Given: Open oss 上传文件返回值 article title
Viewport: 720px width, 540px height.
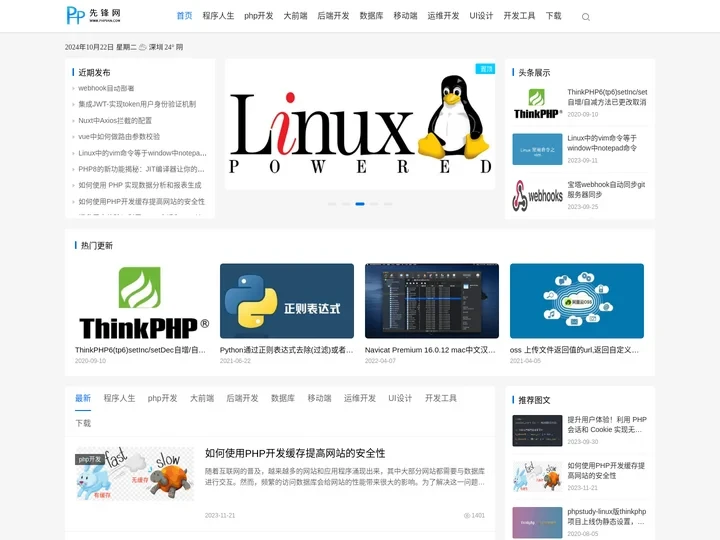Looking at the screenshot, I should 574,350.
